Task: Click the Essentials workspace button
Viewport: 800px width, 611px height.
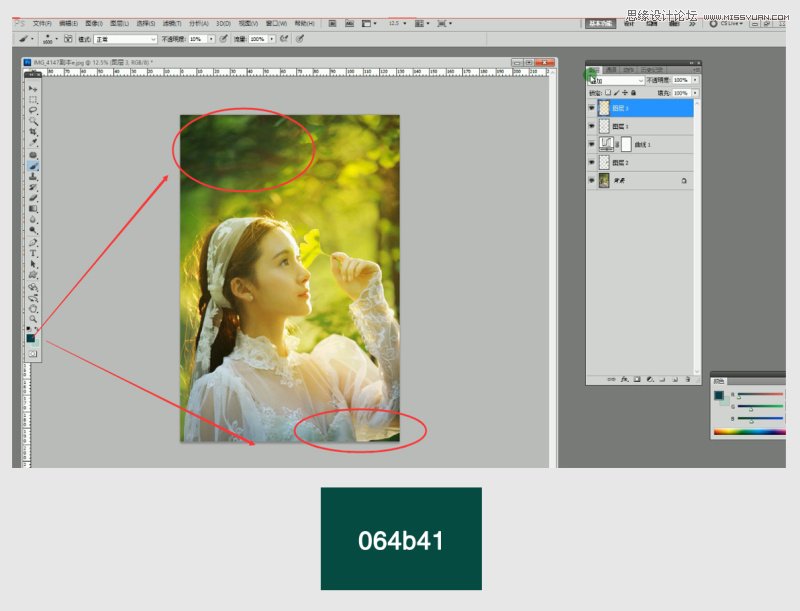Action: 601,22
